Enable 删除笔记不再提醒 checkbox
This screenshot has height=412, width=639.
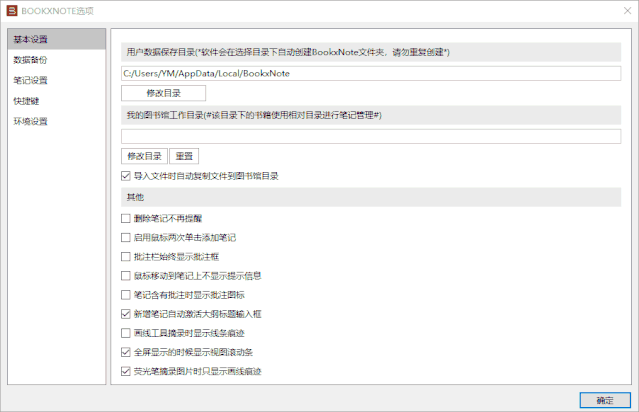(126, 218)
